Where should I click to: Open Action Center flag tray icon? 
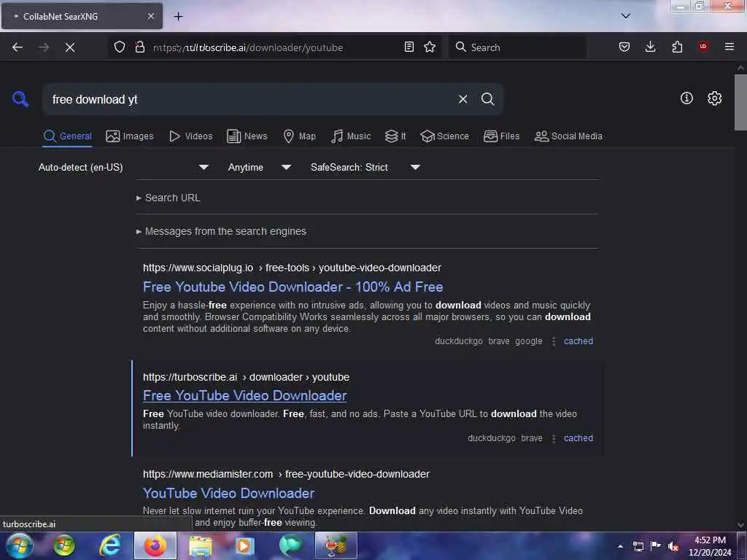coord(656,546)
